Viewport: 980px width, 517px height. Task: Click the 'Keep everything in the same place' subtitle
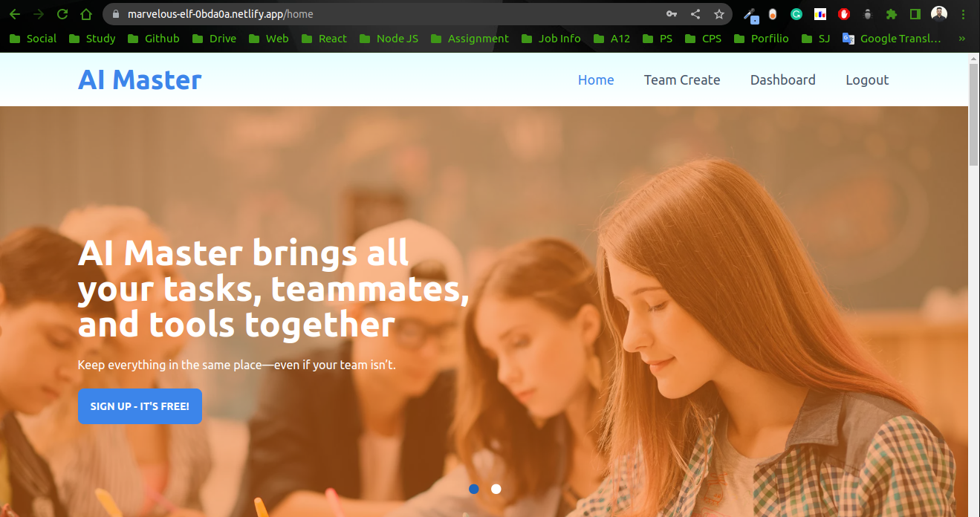tap(237, 365)
